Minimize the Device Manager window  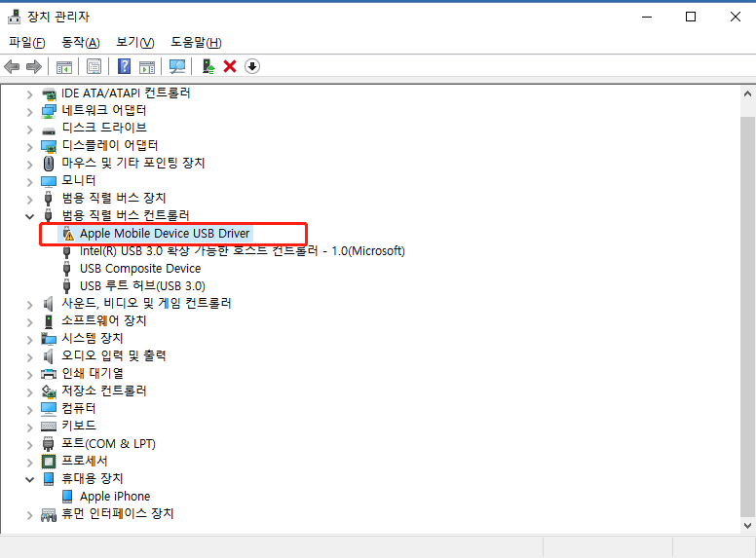[x=647, y=17]
